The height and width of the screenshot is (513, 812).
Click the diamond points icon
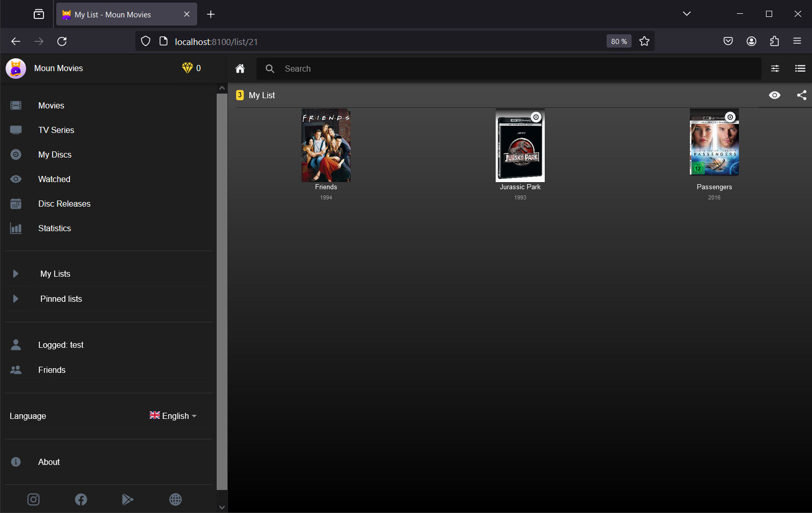pyautogui.click(x=187, y=68)
